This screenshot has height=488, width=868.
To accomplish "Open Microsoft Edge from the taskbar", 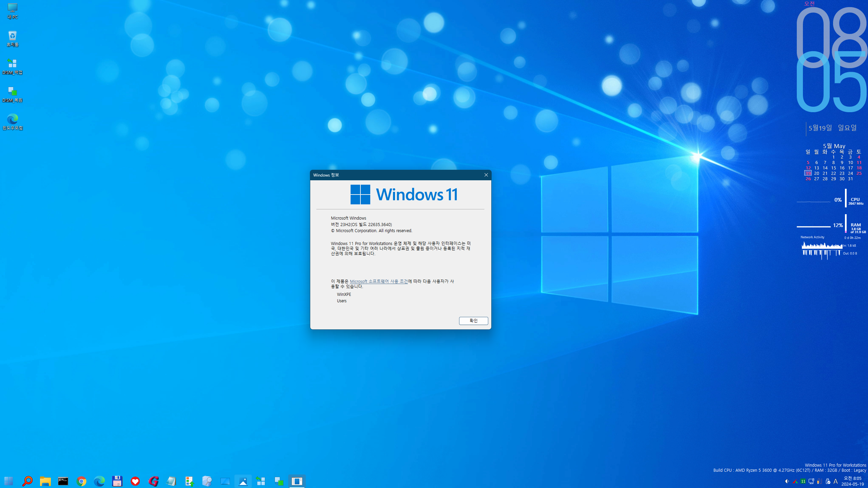I will pos(99,481).
